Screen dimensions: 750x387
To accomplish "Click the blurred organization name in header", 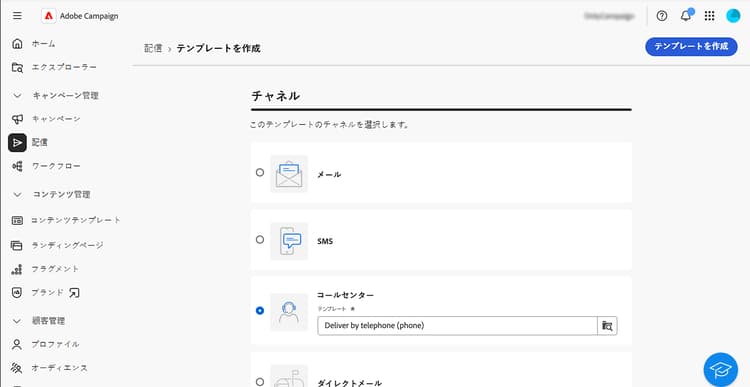I will [609, 16].
